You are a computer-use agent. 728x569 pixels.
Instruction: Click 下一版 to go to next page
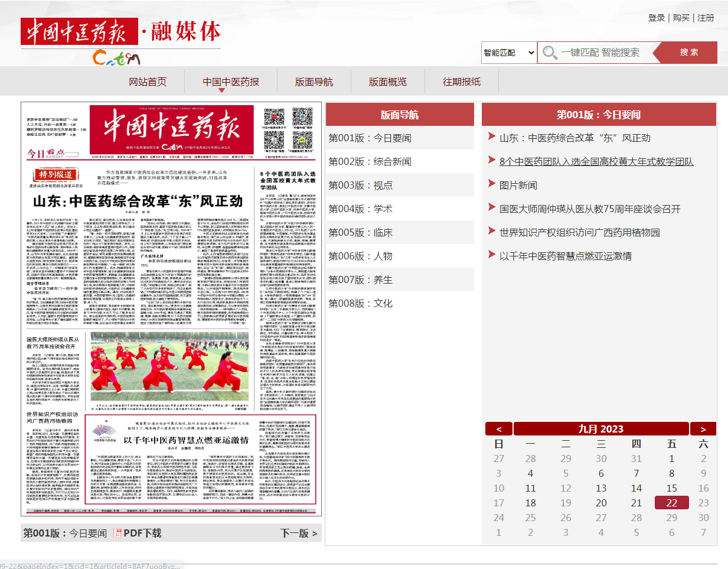(299, 533)
